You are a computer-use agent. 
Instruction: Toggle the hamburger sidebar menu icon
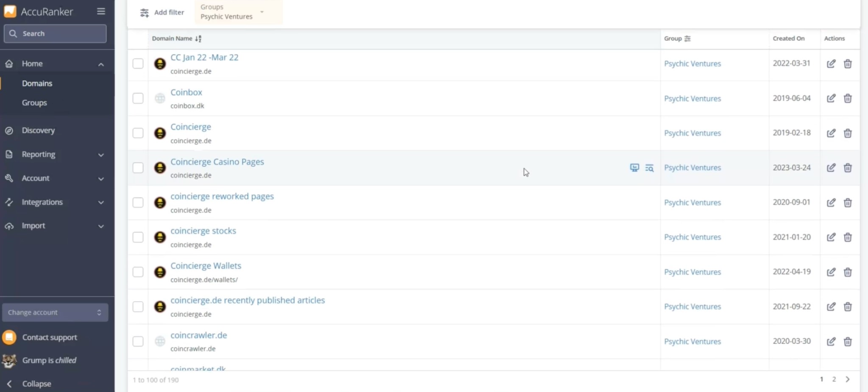101,11
